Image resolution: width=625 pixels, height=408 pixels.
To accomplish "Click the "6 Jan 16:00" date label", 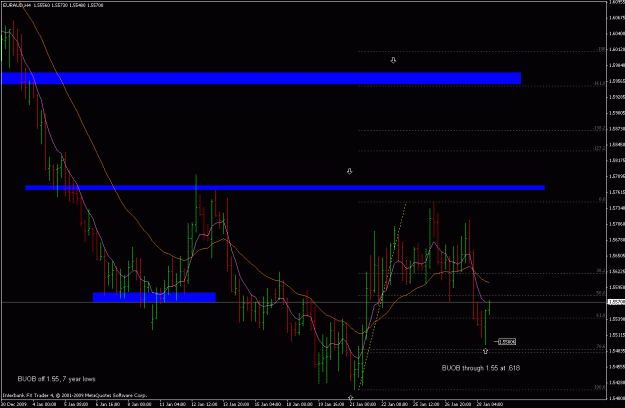I will (108, 404).
